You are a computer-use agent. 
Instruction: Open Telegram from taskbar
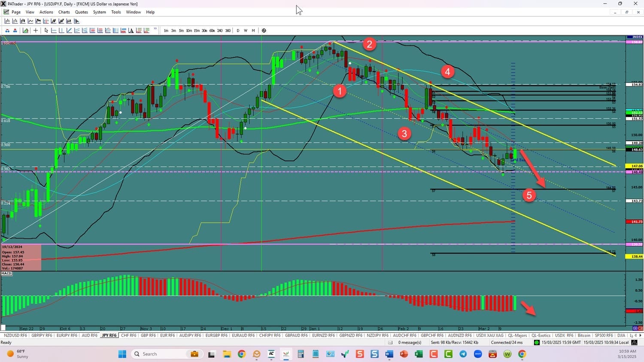click(463, 354)
